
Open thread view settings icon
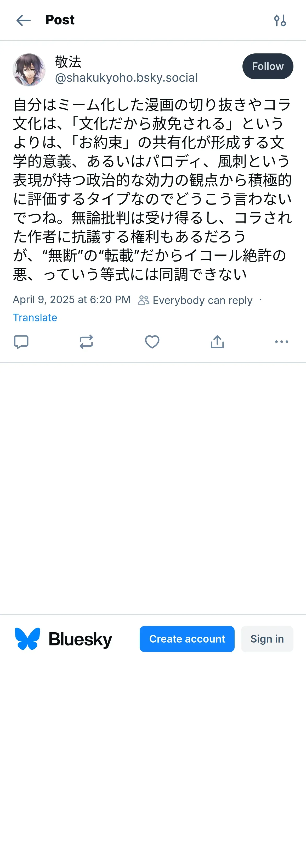click(280, 20)
